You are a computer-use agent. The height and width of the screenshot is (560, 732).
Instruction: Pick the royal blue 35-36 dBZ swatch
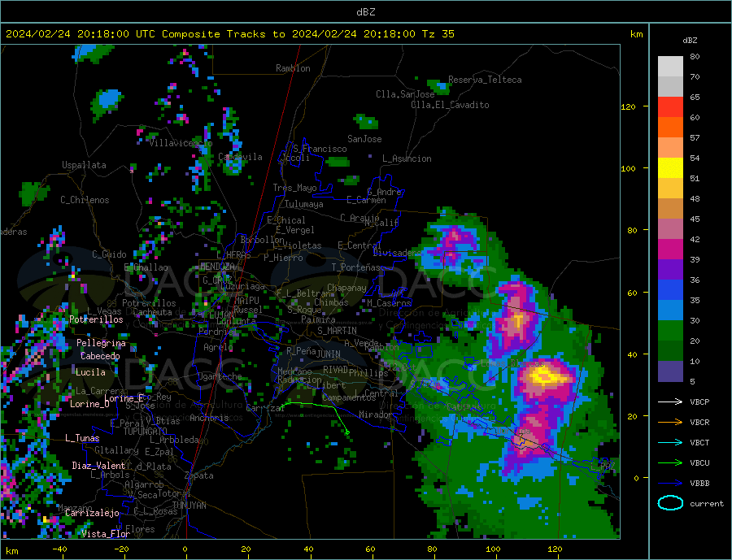pos(670,290)
